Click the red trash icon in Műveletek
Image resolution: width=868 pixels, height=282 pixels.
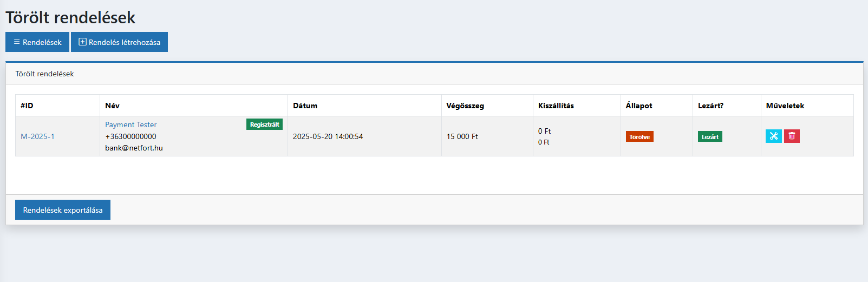[792, 136]
